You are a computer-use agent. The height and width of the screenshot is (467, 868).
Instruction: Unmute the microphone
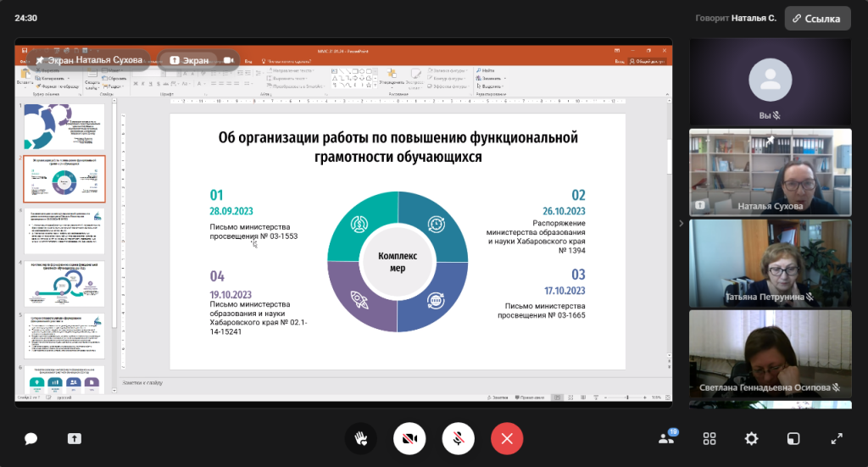458,438
